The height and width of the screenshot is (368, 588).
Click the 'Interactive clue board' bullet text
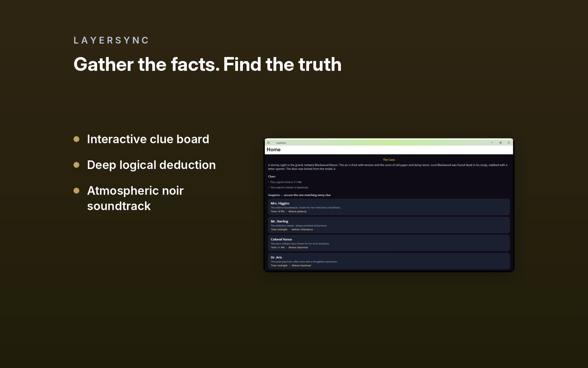[148, 139]
